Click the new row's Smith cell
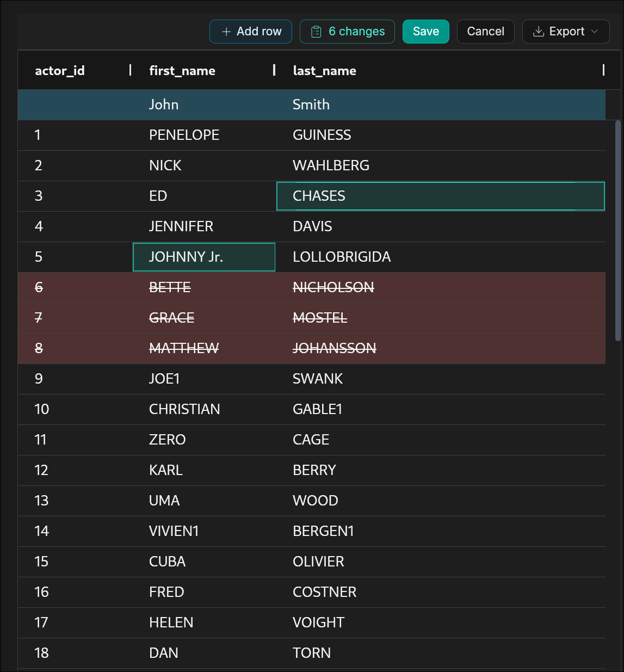624x672 pixels. (x=440, y=104)
